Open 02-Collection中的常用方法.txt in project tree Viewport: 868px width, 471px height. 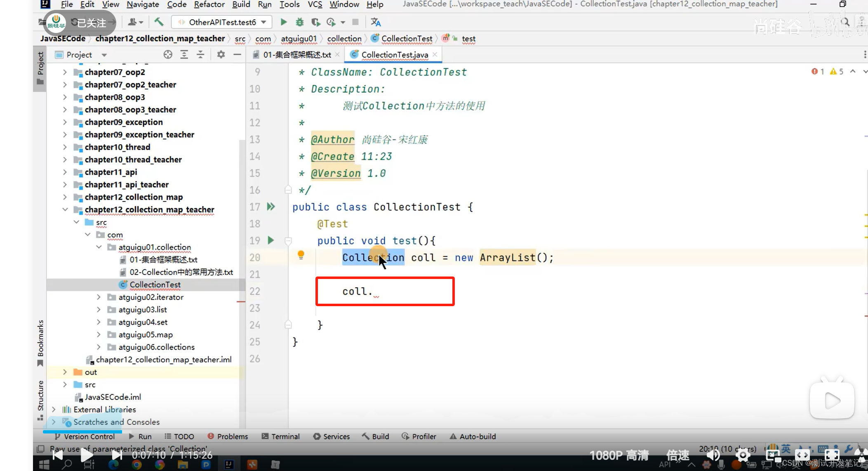(181, 272)
